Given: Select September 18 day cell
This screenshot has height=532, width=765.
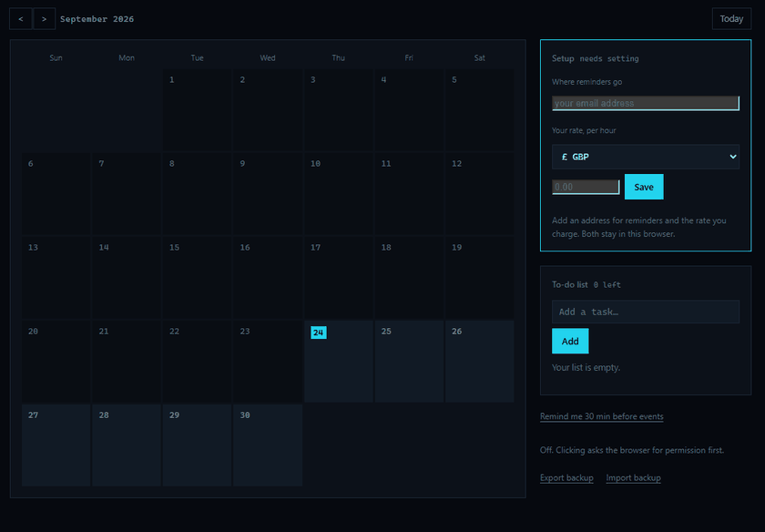Looking at the screenshot, I should (409, 278).
